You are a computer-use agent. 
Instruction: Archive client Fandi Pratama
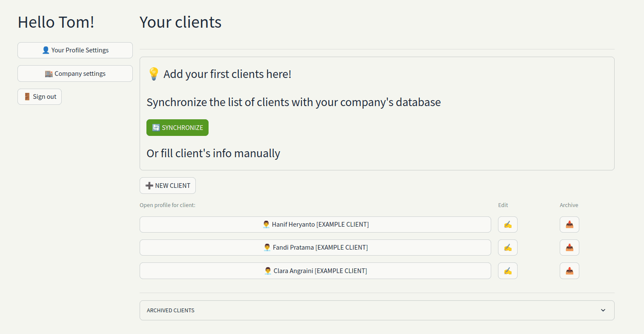(570, 248)
